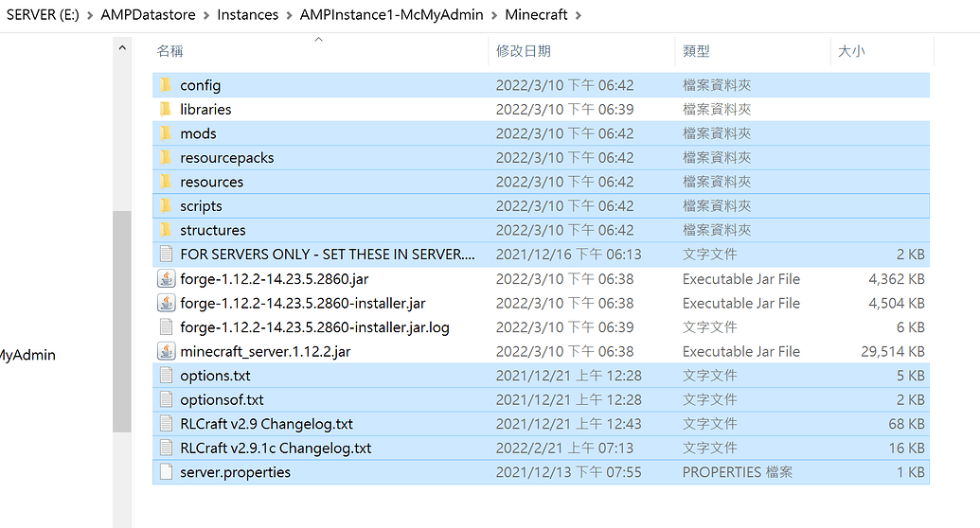Click the forge-1.12.2-14.23.5.2860.jar Java icon
The image size is (980, 528).
click(x=166, y=279)
